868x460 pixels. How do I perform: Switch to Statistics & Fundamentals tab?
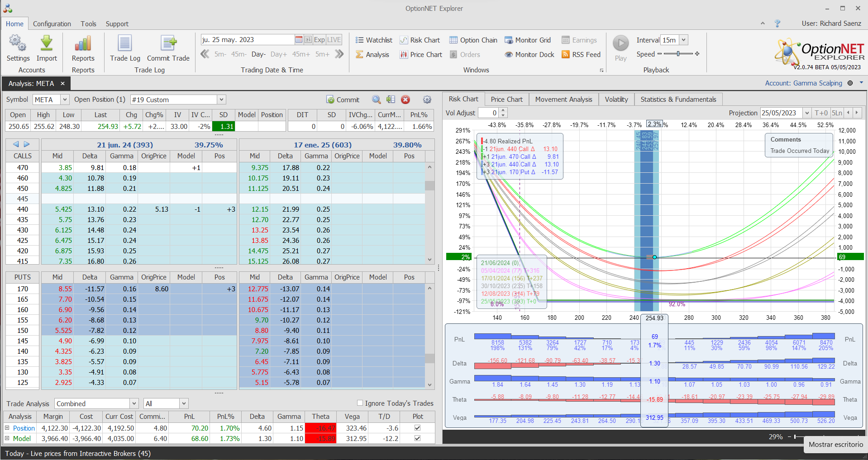pos(678,100)
